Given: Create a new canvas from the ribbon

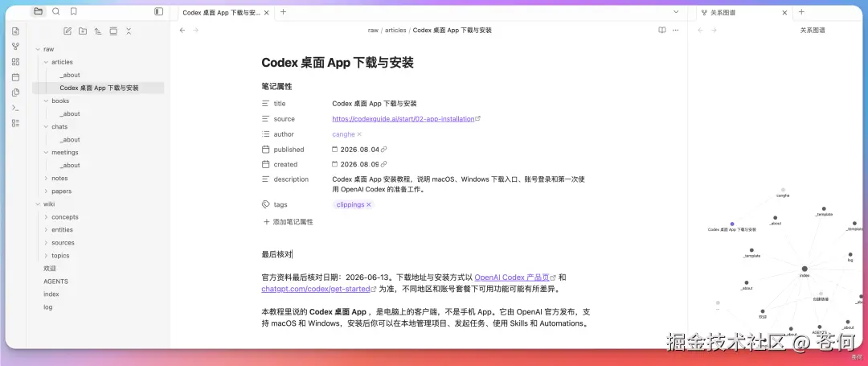Looking at the screenshot, I should click(15, 61).
